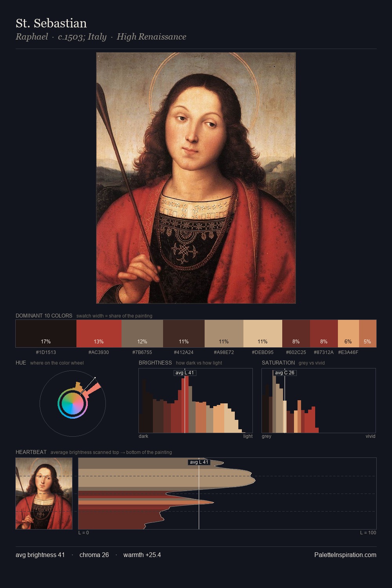392x588 pixels.
Task: Click the 'HEARTBEAT' section heading
Action: pyautogui.click(x=31, y=452)
